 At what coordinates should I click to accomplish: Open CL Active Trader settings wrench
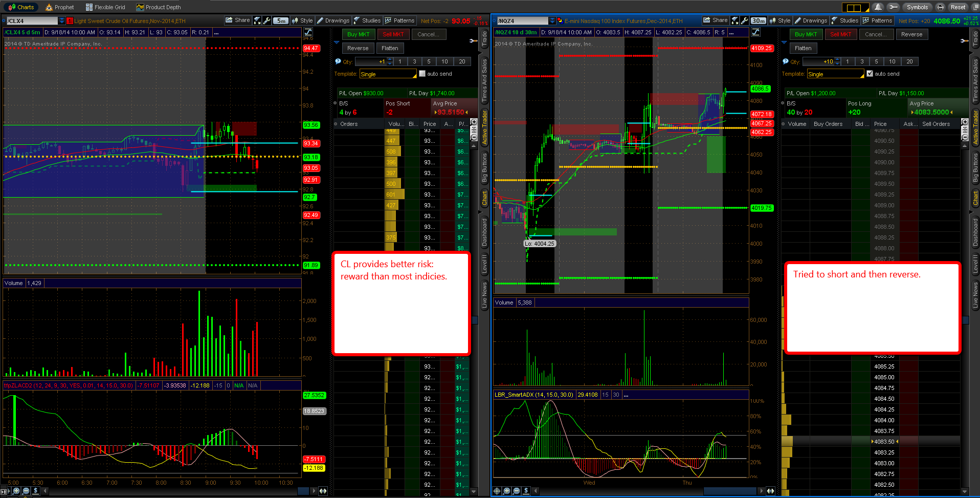(x=473, y=40)
